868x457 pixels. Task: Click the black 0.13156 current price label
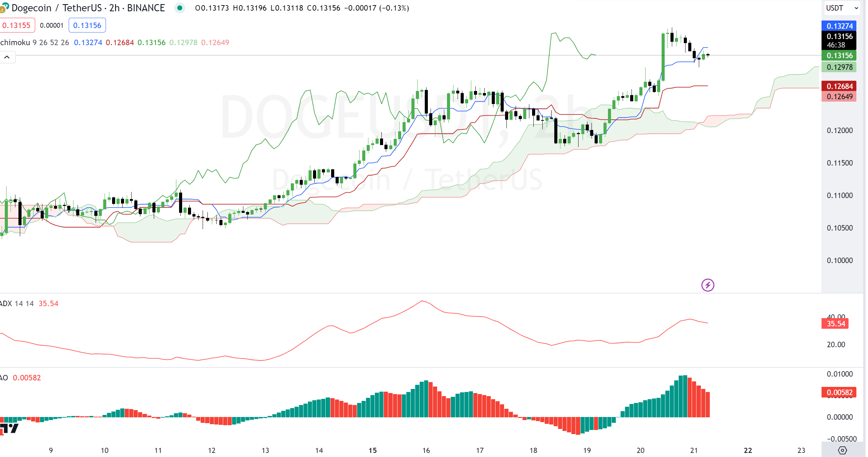[839, 40]
